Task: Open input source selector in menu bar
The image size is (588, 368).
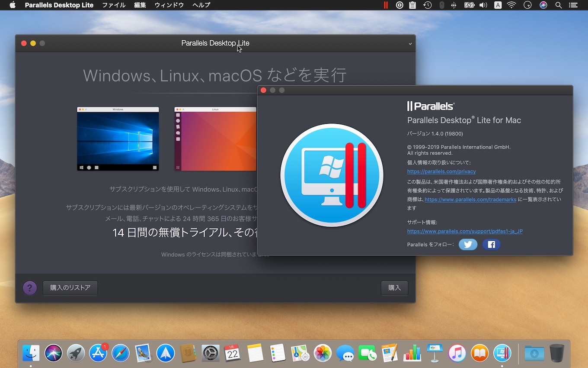Action: (498, 5)
